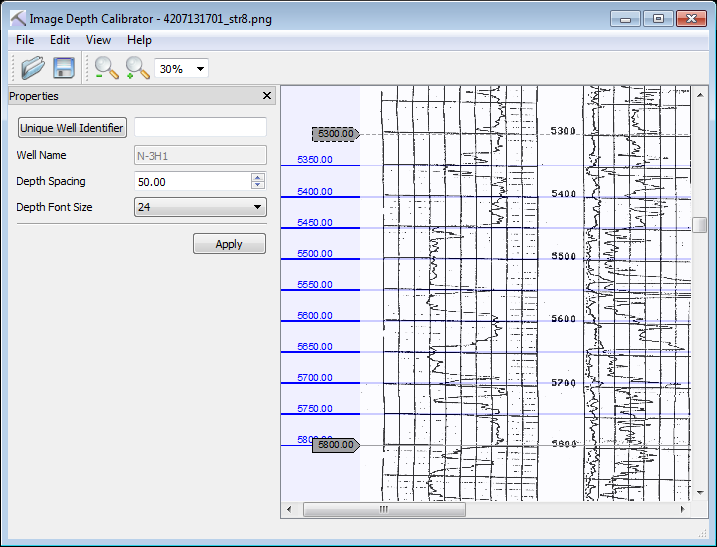Open the Edit menu
The width and height of the screenshot is (717, 547).
(60, 40)
